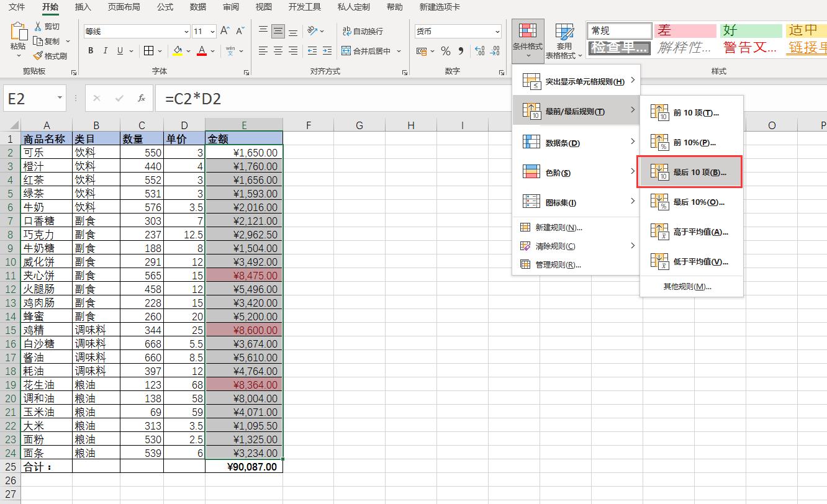The width and height of the screenshot is (827, 504).
Task: Open the 数据条 (Data Bars) submenu
Action: point(576,143)
